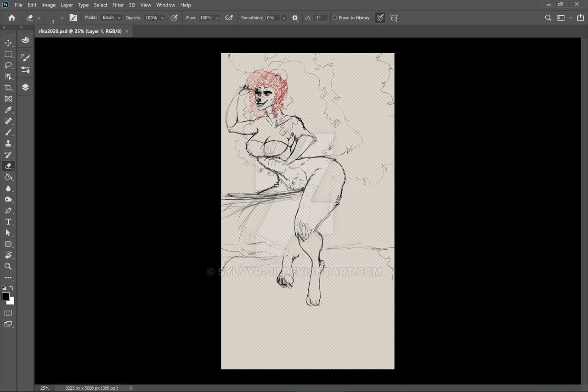Image resolution: width=588 pixels, height=392 pixels.
Task: Open the Layers panel icon
Action: pyautogui.click(x=25, y=87)
